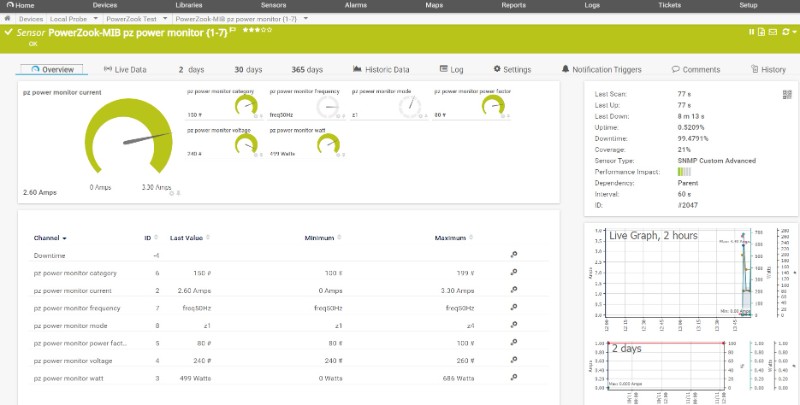Expand the PowerZook Test breadcrumb dropdown

tap(165, 19)
